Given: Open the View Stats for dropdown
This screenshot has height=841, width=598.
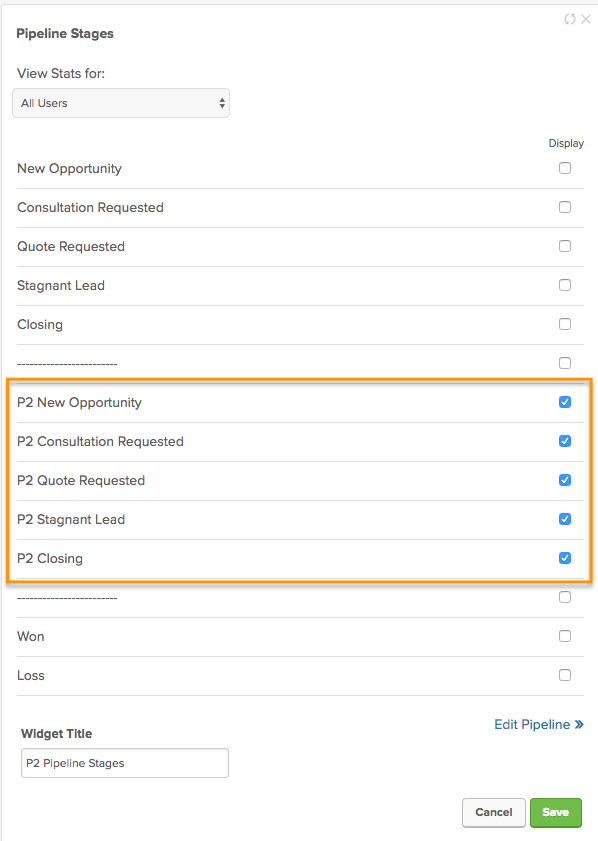Looking at the screenshot, I should click(121, 103).
